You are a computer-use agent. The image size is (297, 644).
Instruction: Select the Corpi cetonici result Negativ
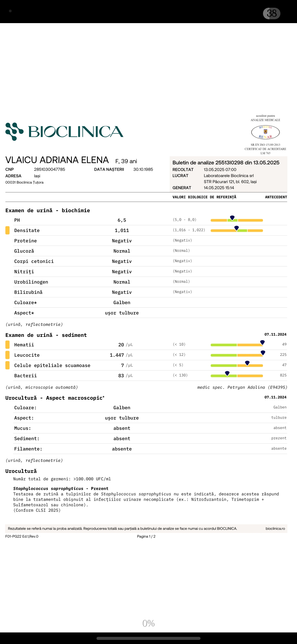click(122, 261)
